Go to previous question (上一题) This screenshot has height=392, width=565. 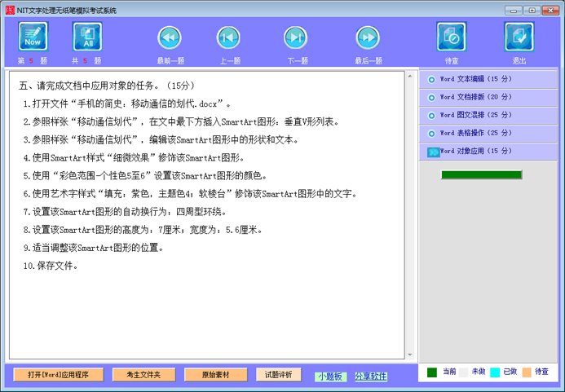point(229,37)
